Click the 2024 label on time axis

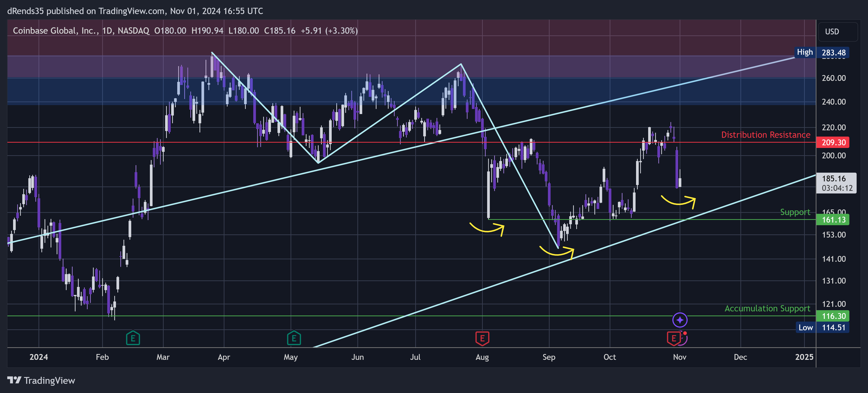click(x=39, y=357)
